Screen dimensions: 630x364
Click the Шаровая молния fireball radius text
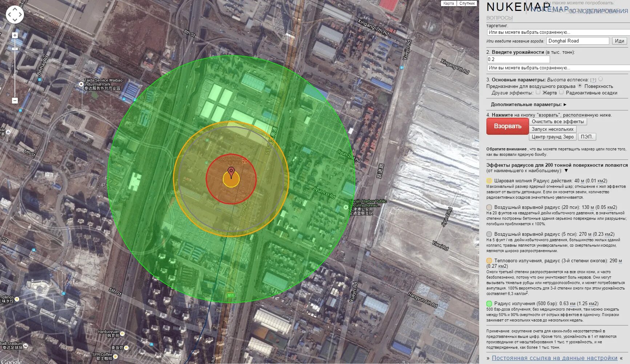tap(550, 181)
